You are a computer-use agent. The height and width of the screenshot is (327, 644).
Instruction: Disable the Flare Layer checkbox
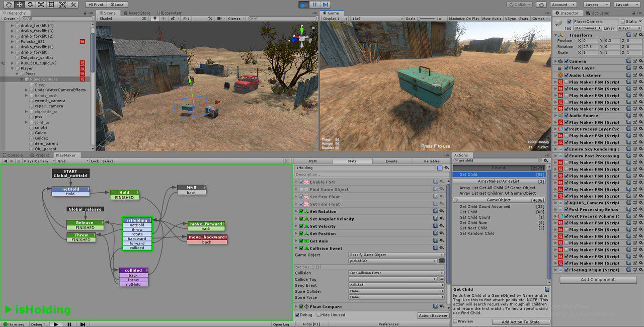pos(566,68)
